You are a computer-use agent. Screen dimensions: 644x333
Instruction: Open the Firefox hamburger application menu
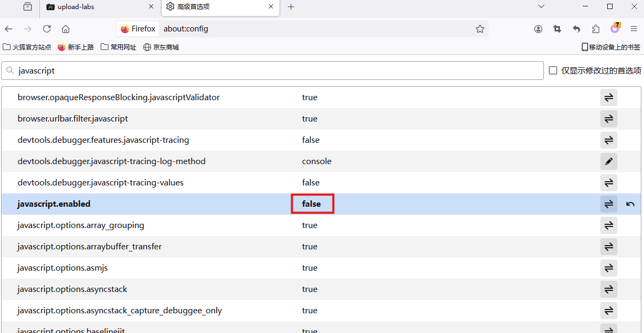(x=633, y=29)
